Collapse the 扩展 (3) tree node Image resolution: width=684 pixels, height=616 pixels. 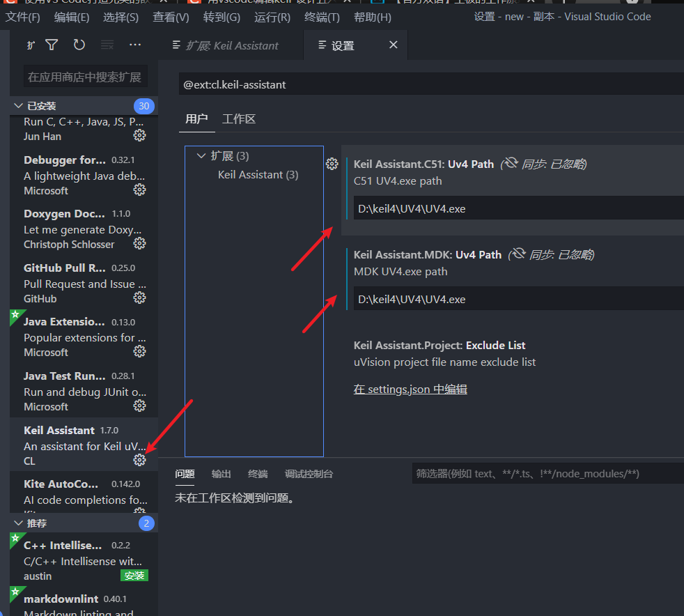coord(201,156)
